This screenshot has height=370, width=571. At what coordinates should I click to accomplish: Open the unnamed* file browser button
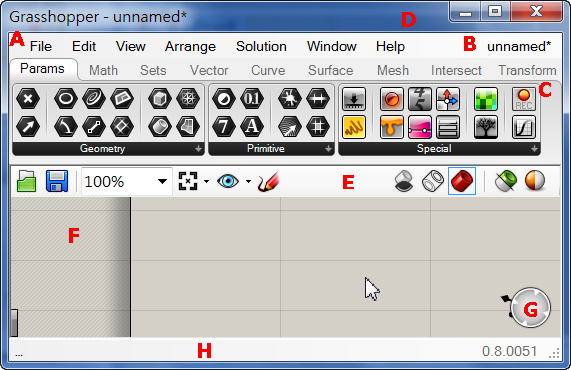click(519, 47)
